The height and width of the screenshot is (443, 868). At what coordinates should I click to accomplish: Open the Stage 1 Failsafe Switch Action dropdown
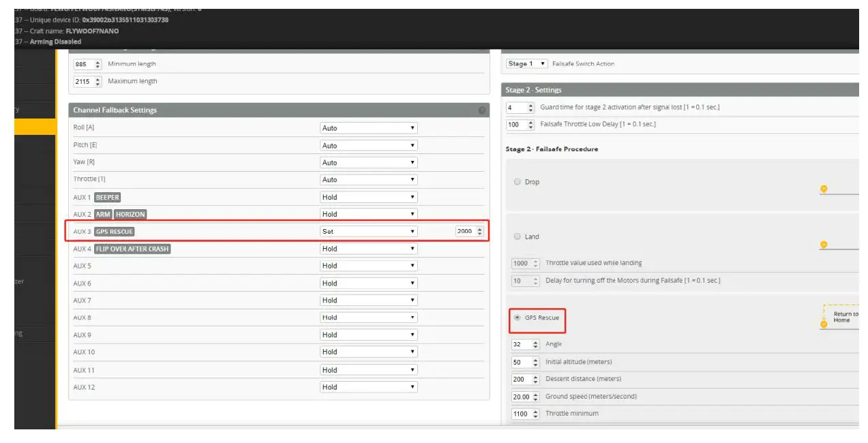(527, 63)
